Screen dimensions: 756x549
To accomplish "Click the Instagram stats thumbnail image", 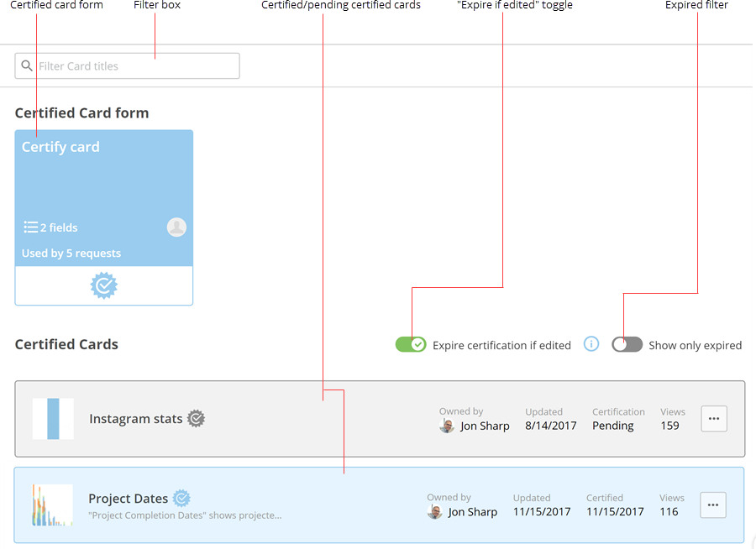I will [53, 418].
